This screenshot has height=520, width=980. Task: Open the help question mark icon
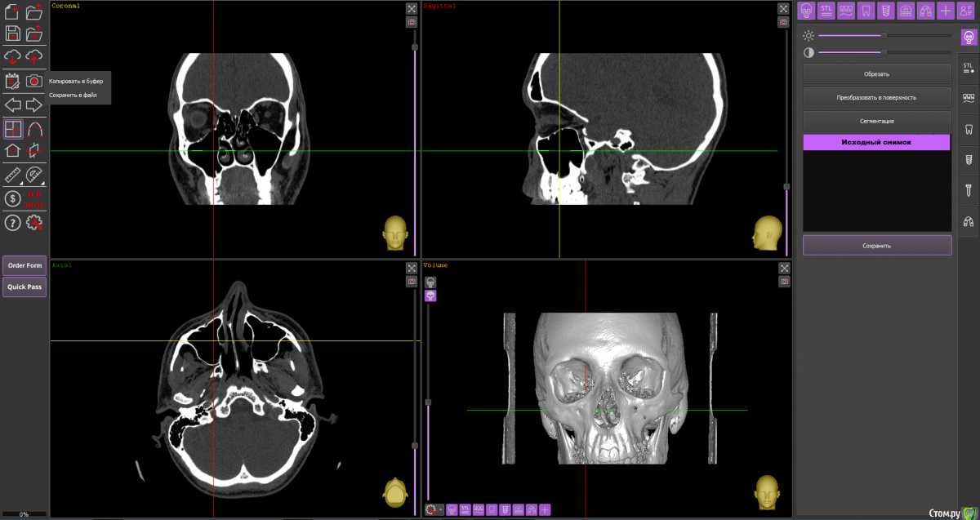[x=12, y=223]
